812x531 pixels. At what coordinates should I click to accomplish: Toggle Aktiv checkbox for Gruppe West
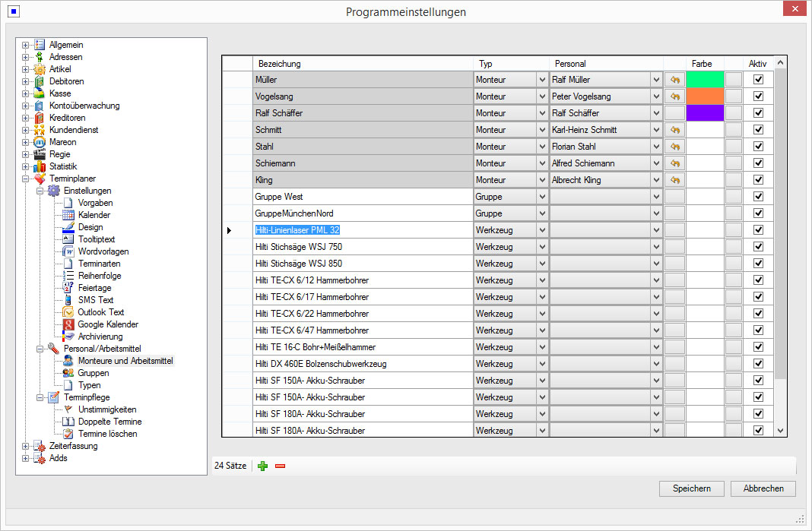point(758,197)
